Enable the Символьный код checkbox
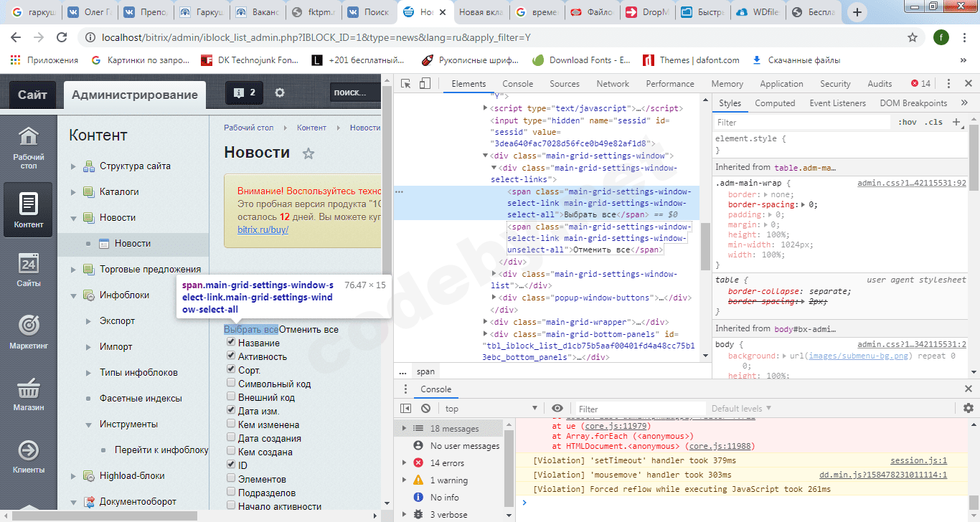This screenshot has height=522, width=980. point(231,384)
